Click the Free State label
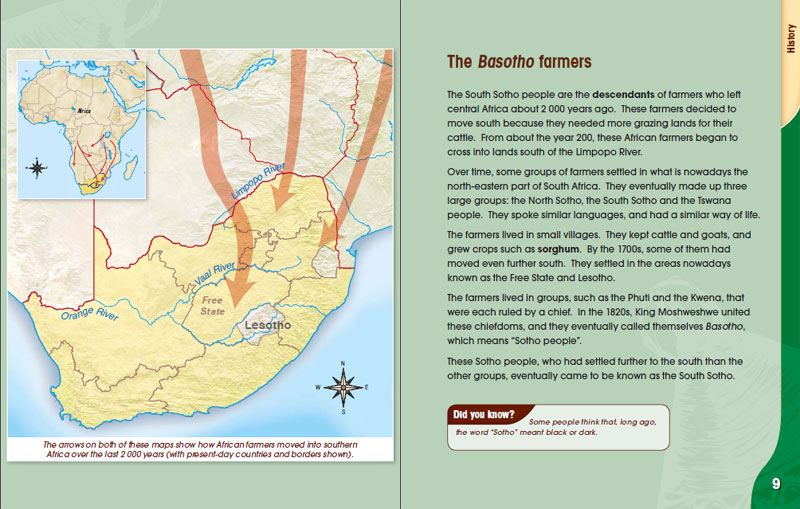The image size is (800, 509). (213, 304)
